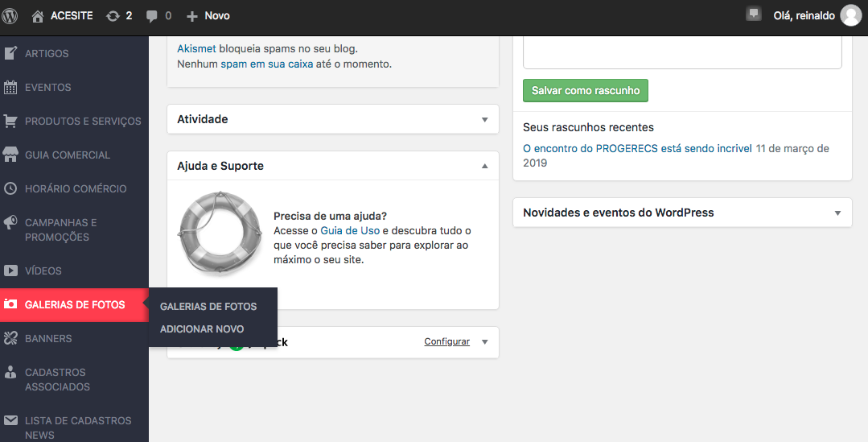Click the Guia Comercial store icon
Image resolution: width=868 pixels, height=442 pixels.
pos(10,155)
